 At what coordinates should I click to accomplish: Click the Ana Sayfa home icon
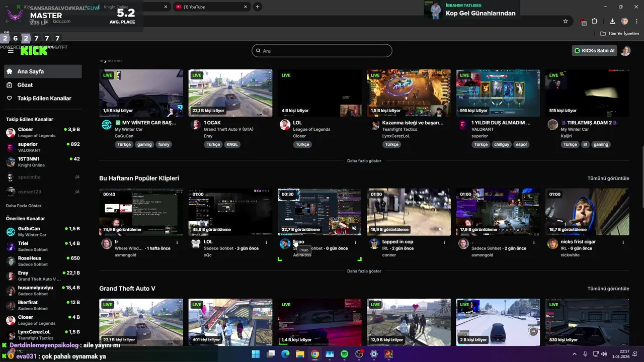point(9,71)
